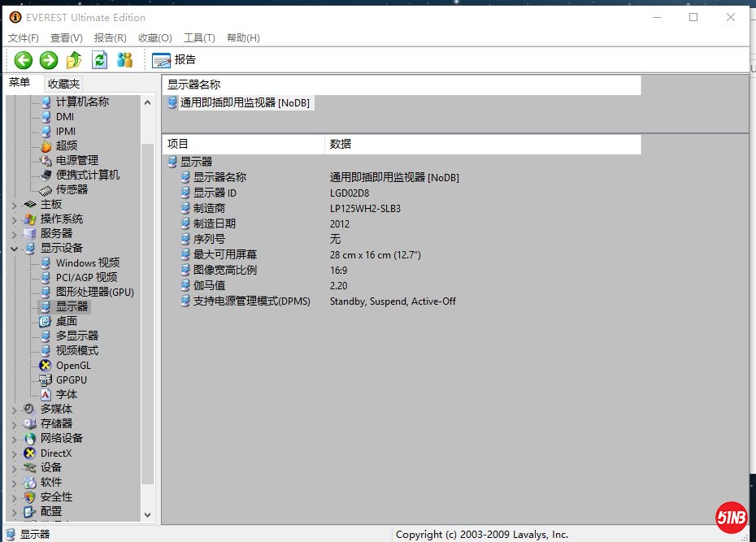The width and height of the screenshot is (756, 542).
Task: Click the green Back arrow icon
Action: [23, 59]
